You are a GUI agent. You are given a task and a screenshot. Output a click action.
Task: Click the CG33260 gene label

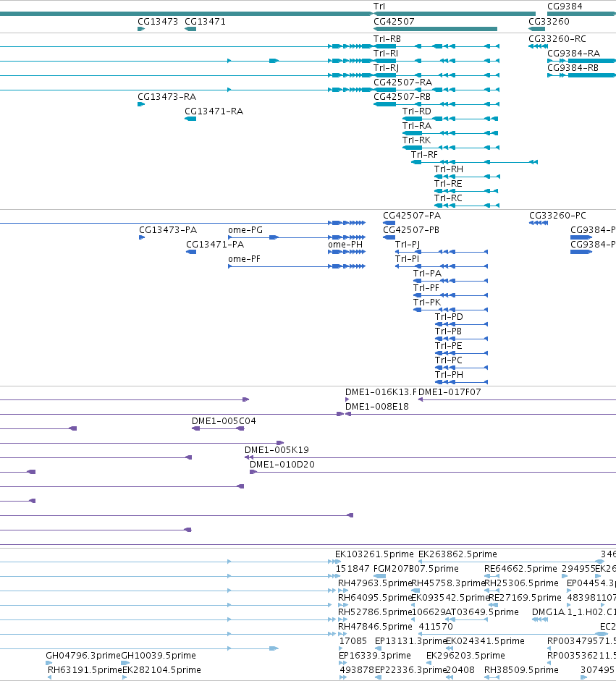[549, 21]
